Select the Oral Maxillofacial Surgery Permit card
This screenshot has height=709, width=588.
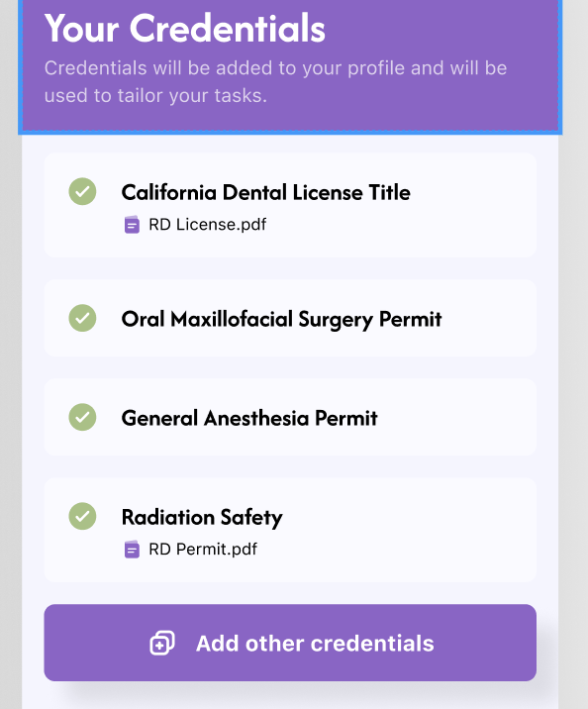(290, 318)
